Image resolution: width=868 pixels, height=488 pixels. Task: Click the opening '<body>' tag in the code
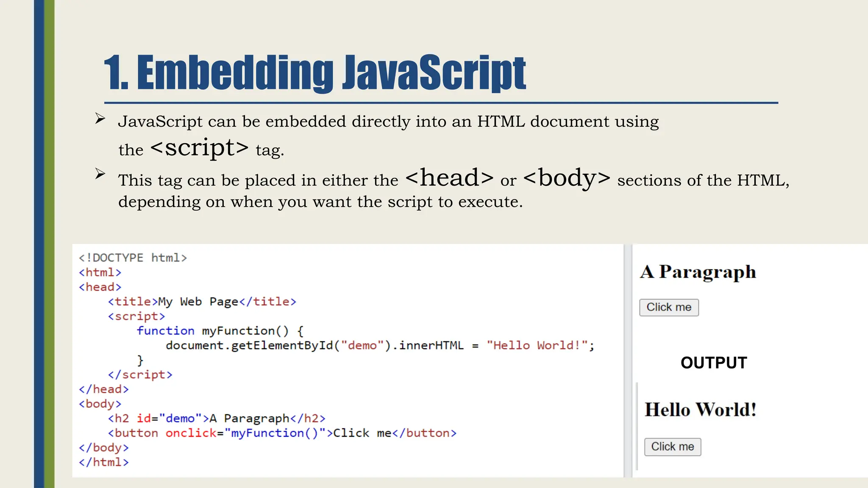100,404
